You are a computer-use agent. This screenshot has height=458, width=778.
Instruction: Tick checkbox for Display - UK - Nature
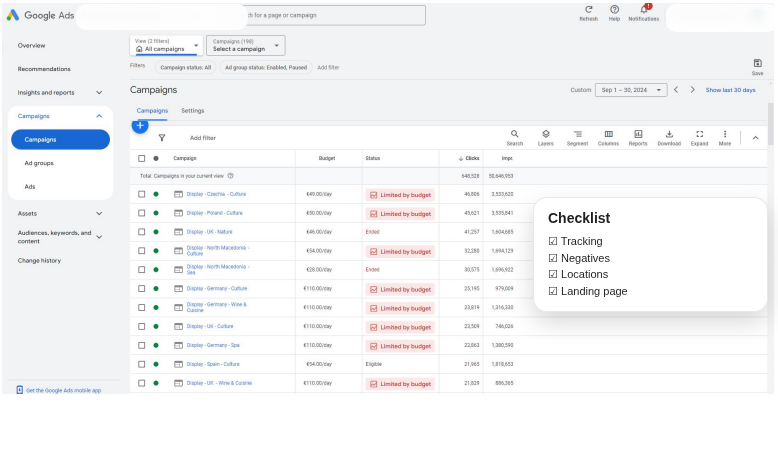tap(141, 232)
